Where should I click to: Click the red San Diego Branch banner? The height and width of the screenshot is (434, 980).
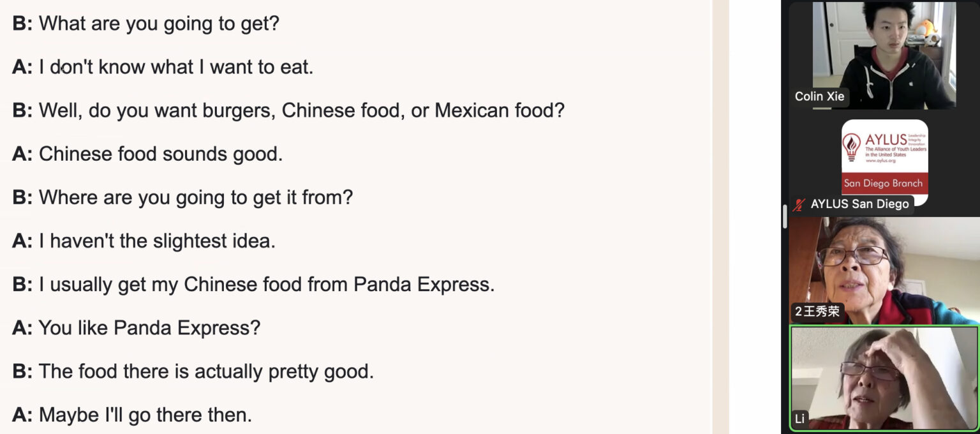884,183
